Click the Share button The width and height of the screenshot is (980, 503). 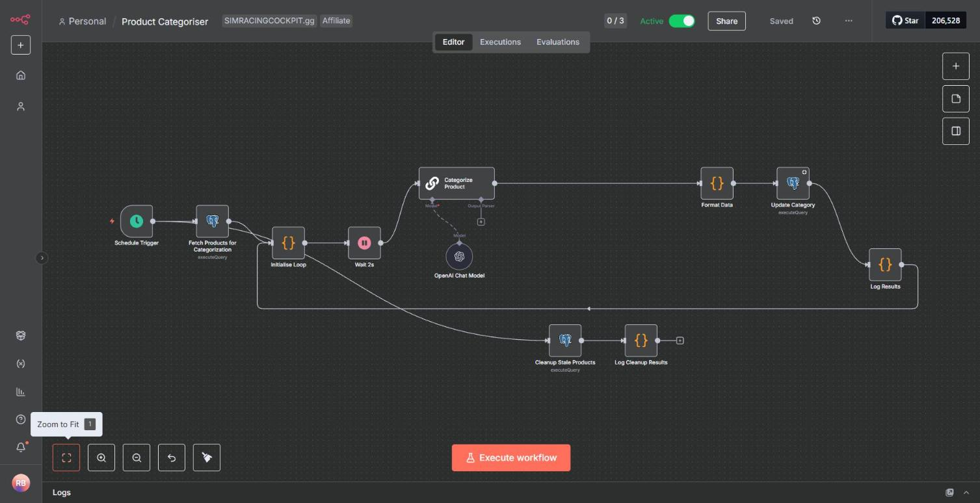coord(726,21)
